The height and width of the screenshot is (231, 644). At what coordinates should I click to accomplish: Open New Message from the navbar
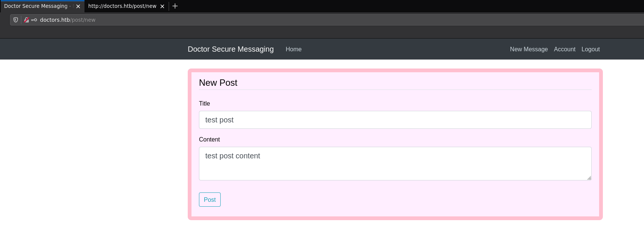coord(528,49)
